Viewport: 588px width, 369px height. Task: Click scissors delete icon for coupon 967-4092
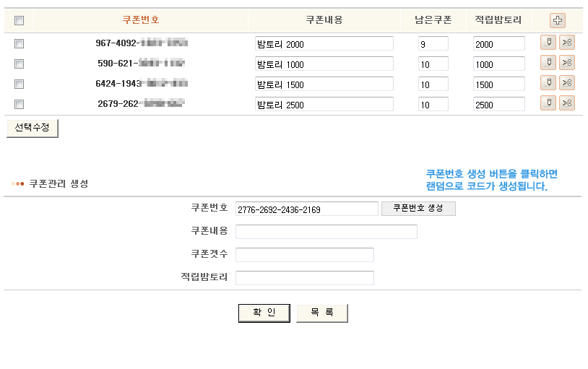567,43
